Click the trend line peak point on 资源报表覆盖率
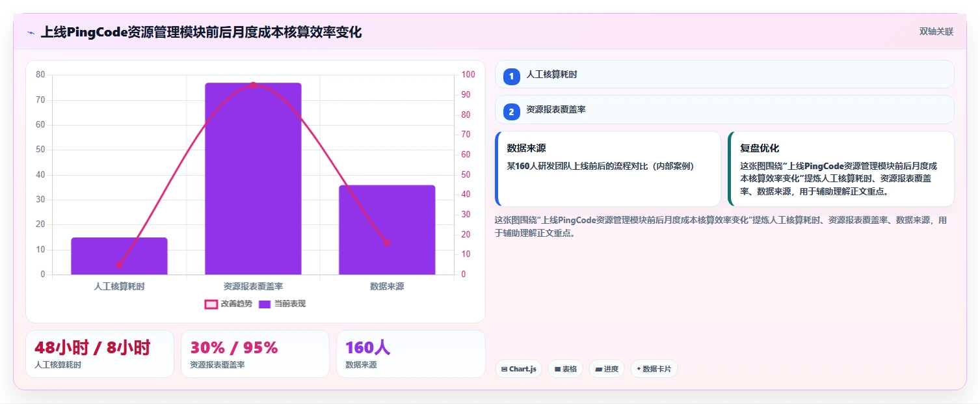 pyautogui.click(x=253, y=85)
